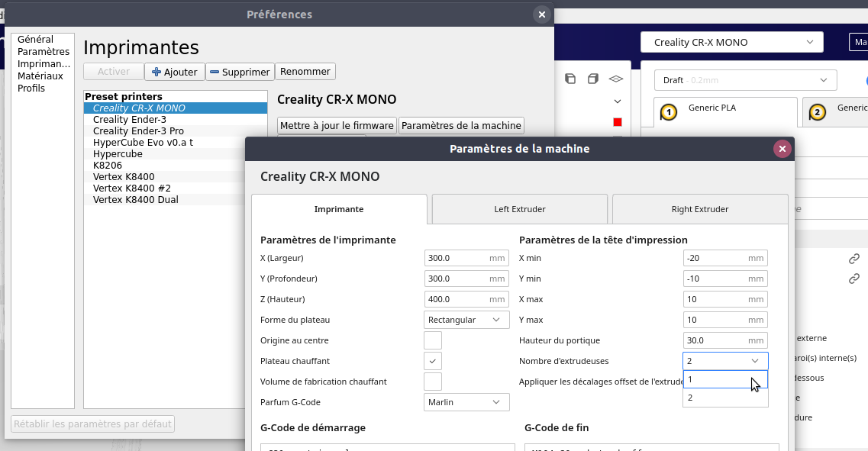Viewport: 868px width, 451px height.
Task: Click the X max input field
Action: 725,299
